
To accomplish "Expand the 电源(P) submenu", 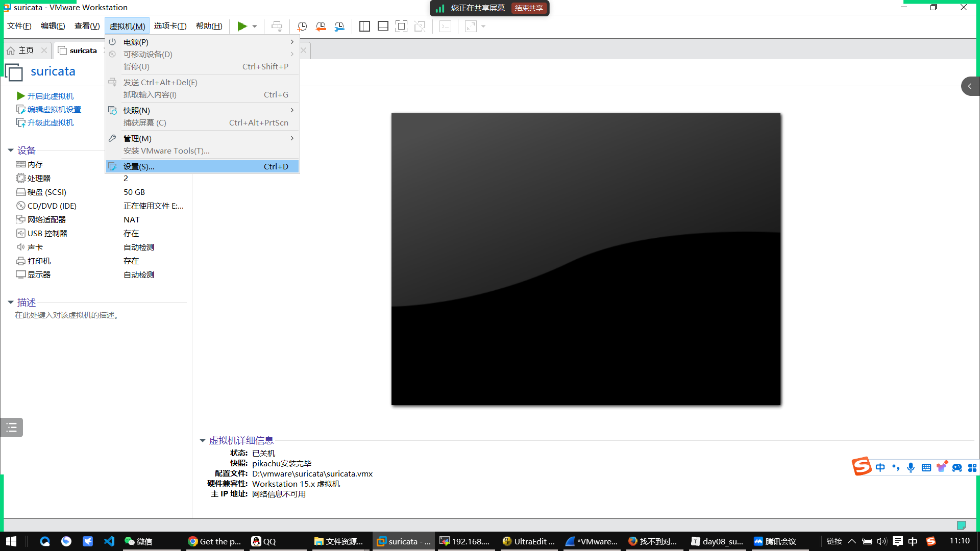I will [202, 42].
